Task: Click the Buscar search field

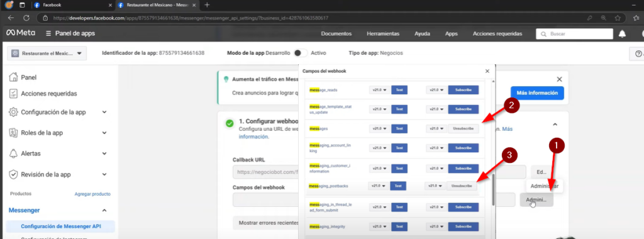Action: click(x=574, y=34)
